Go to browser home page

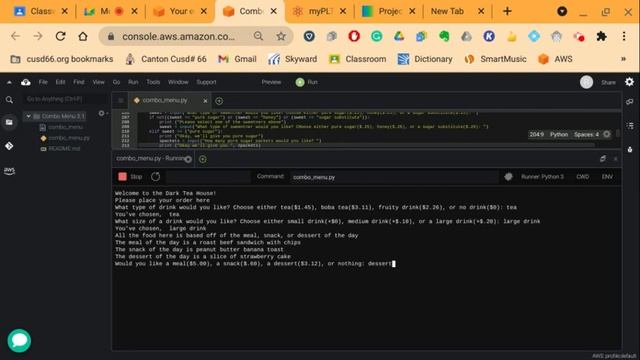pyautogui.click(x=83, y=36)
